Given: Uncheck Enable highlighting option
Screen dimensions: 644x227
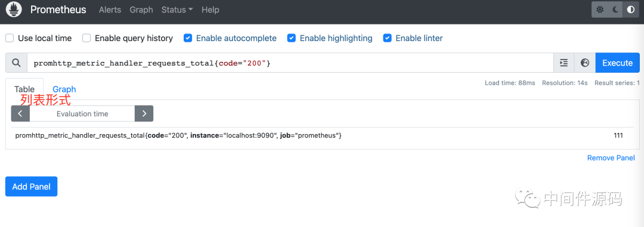Looking at the screenshot, I should point(291,38).
